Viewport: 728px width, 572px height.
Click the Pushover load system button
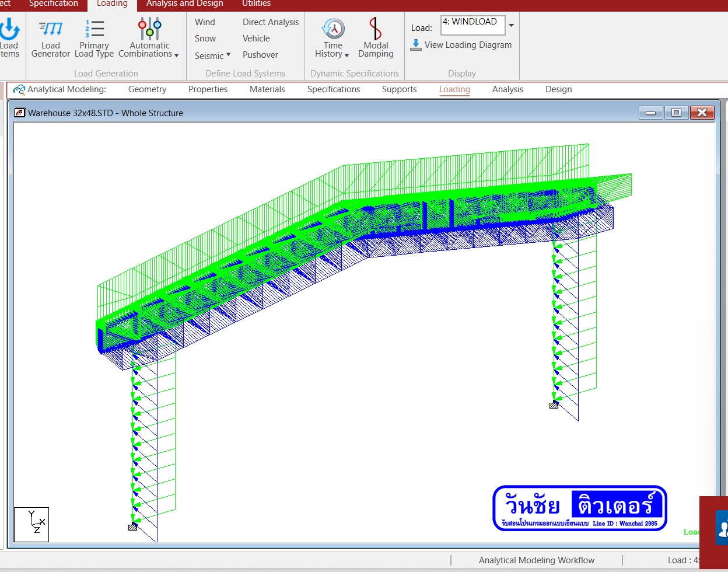[260, 55]
